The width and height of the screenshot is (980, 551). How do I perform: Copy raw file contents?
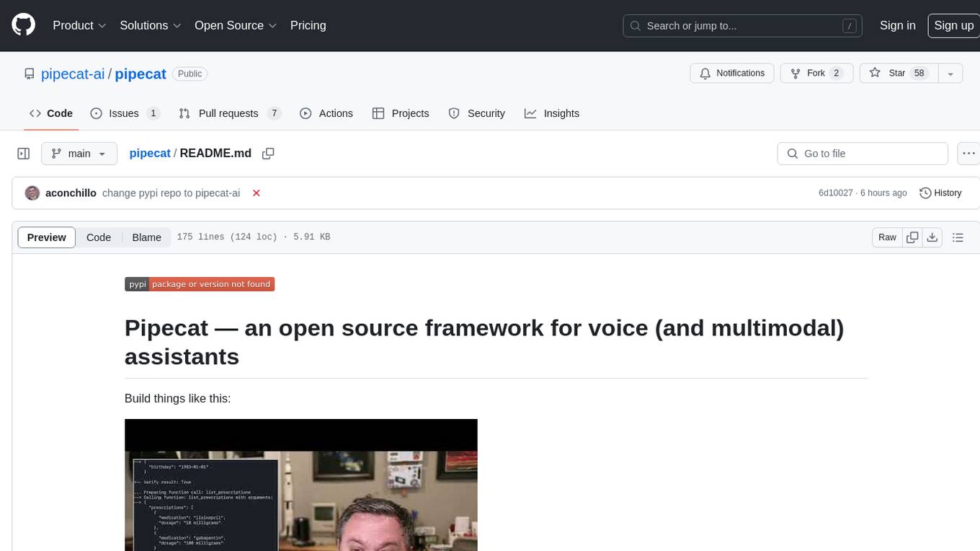pyautogui.click(x=912, y=237)
